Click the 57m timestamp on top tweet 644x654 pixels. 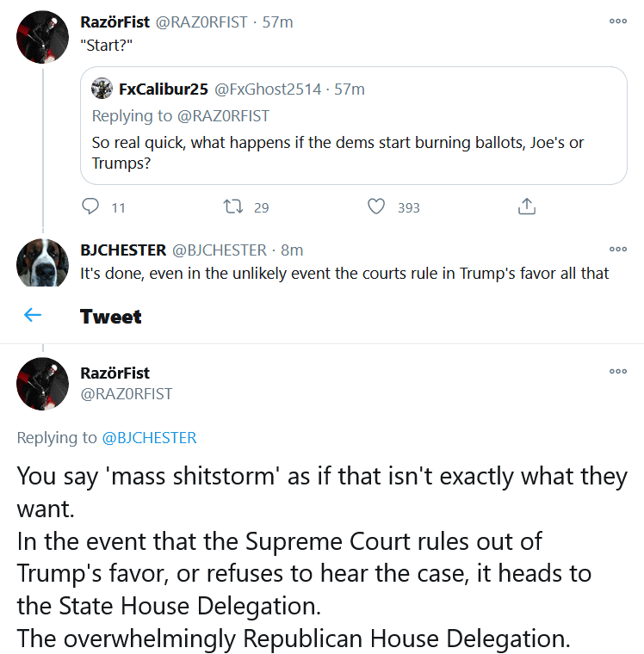click(x=277, y=22)
